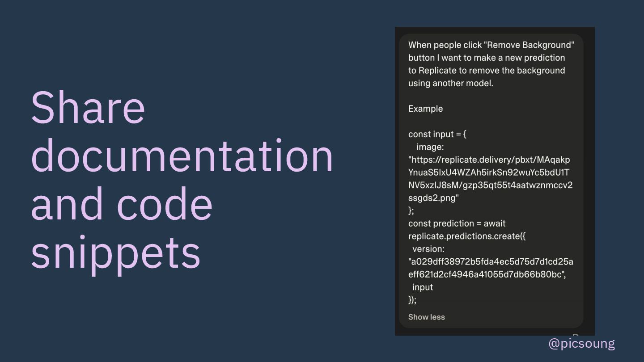Click the standalone "input" parameter line
The width and height of the screenshot is (644, 362).
pos(422,287)
